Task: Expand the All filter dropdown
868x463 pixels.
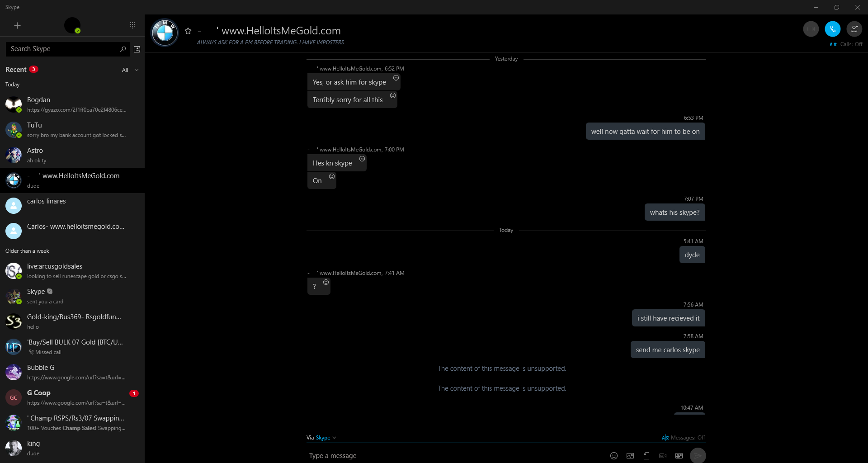Action: click(x=130, y=70)
